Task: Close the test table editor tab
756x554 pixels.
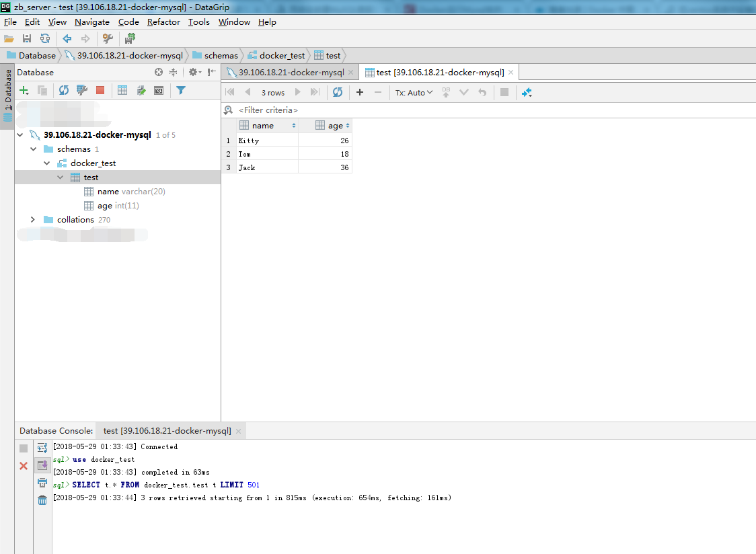Action: coord(511,73)
